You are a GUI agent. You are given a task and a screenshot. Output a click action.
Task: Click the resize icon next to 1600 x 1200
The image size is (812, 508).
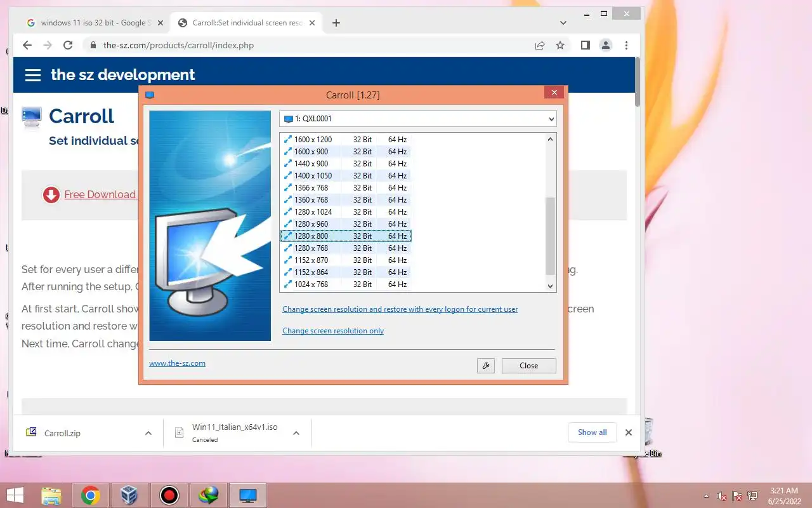click(x=288, y=140)
